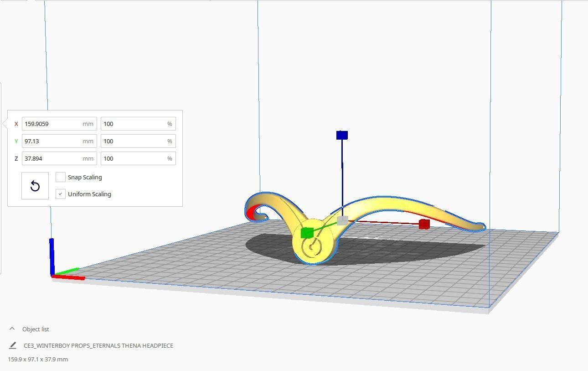The width and height of the screenshot is (588, 371).
Task: Click the Z dimension mm field
Action: pos(59,158)
